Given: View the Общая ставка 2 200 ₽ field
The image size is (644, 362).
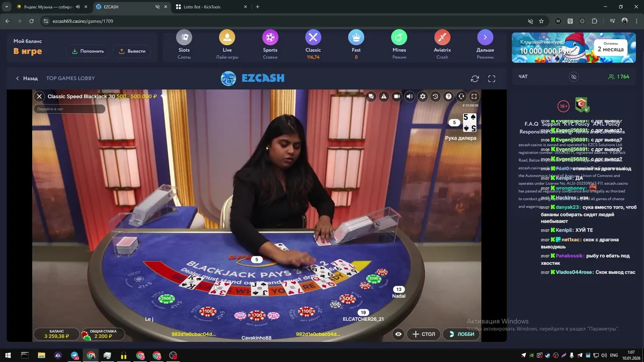Looking at the screenshot, I should 102,334.
